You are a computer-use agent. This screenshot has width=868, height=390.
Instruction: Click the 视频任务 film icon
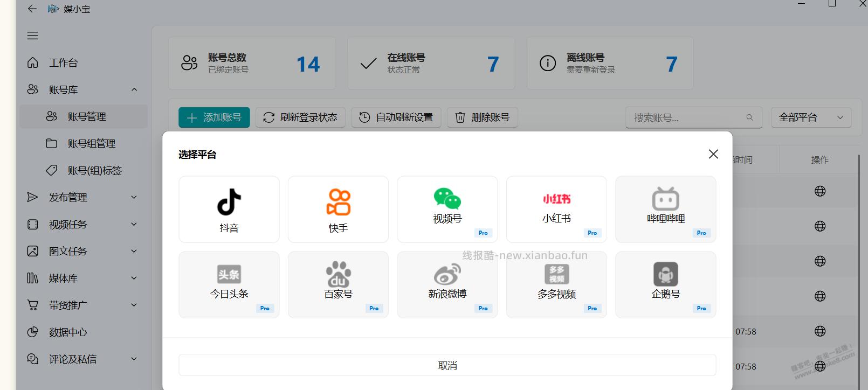(33, 224)
